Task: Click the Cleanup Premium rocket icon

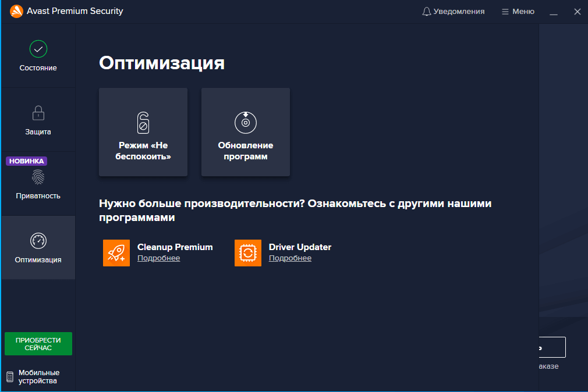Action: coord(116,253)
